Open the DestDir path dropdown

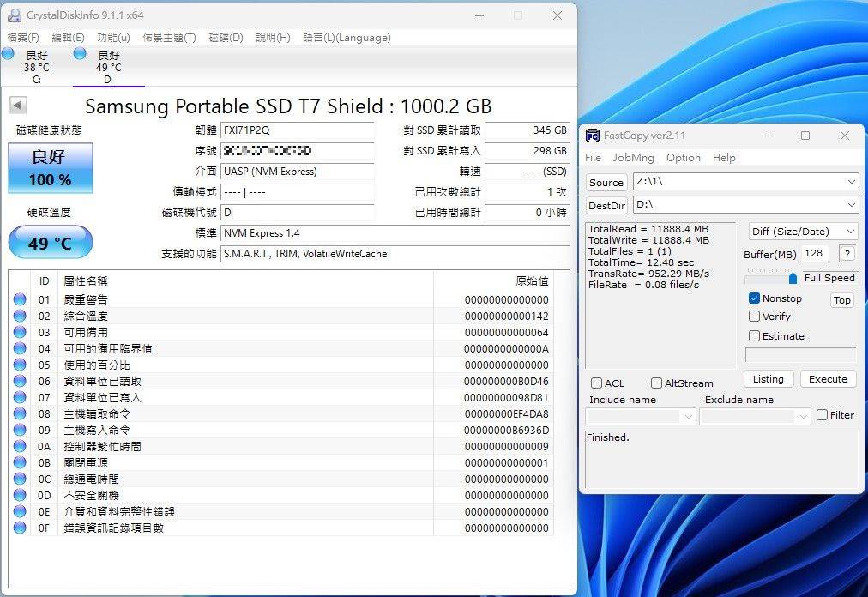pos(853,205)
